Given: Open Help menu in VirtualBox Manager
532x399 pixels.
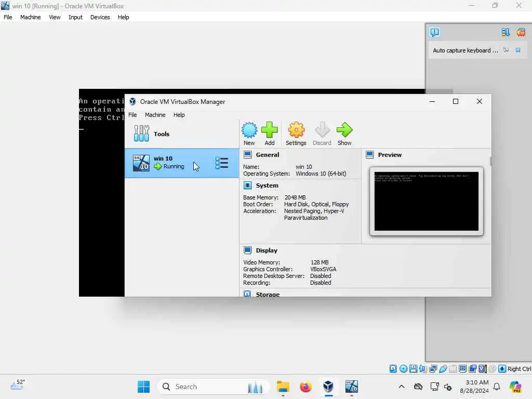Looking at the screenshot, I should 179,115.
